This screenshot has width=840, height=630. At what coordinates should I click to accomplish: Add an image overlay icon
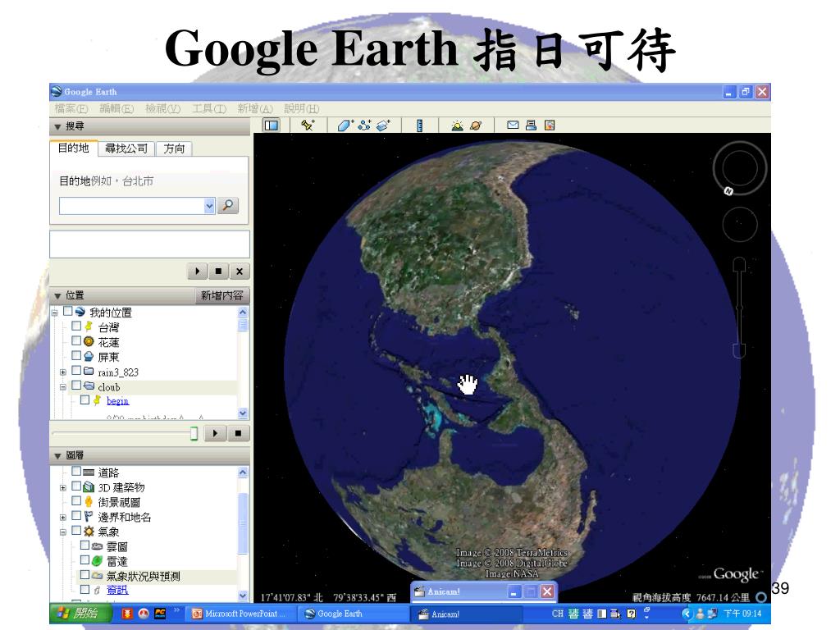(384, 126)
